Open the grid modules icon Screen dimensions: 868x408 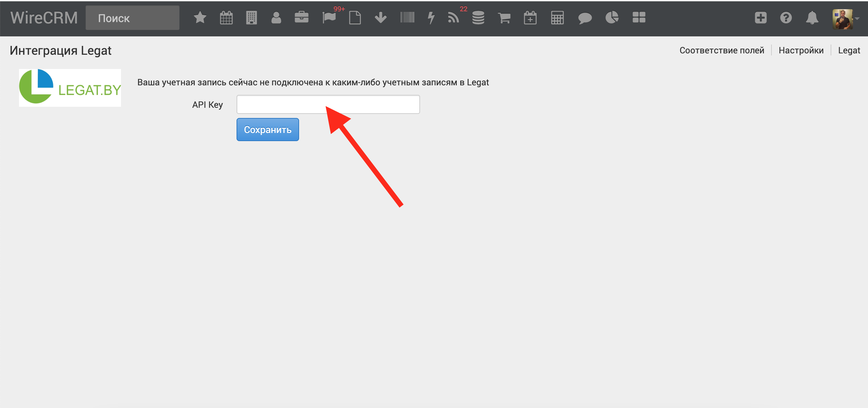(639, 17)
